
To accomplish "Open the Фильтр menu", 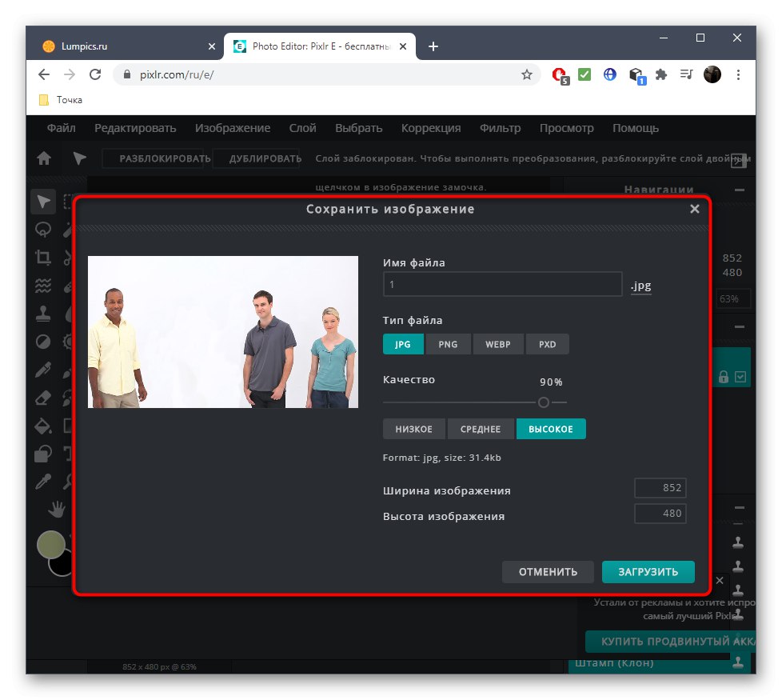I will coord(500,128).
